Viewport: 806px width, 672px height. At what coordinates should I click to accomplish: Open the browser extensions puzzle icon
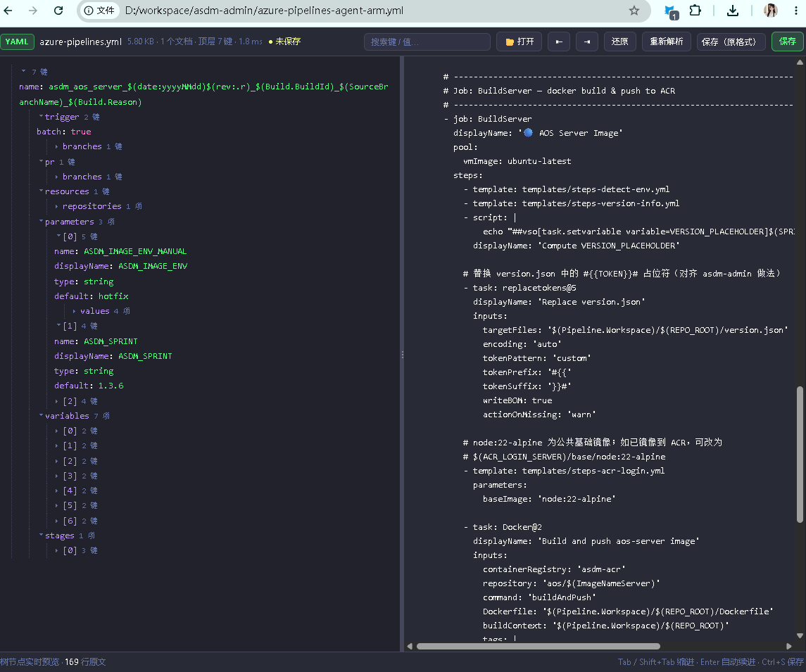click(x=695, y=11)
